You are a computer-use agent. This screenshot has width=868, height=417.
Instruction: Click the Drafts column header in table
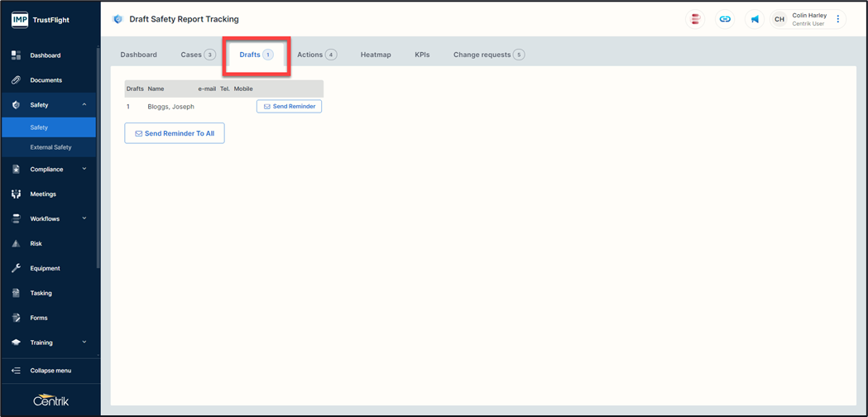click(x=135, y=89)
